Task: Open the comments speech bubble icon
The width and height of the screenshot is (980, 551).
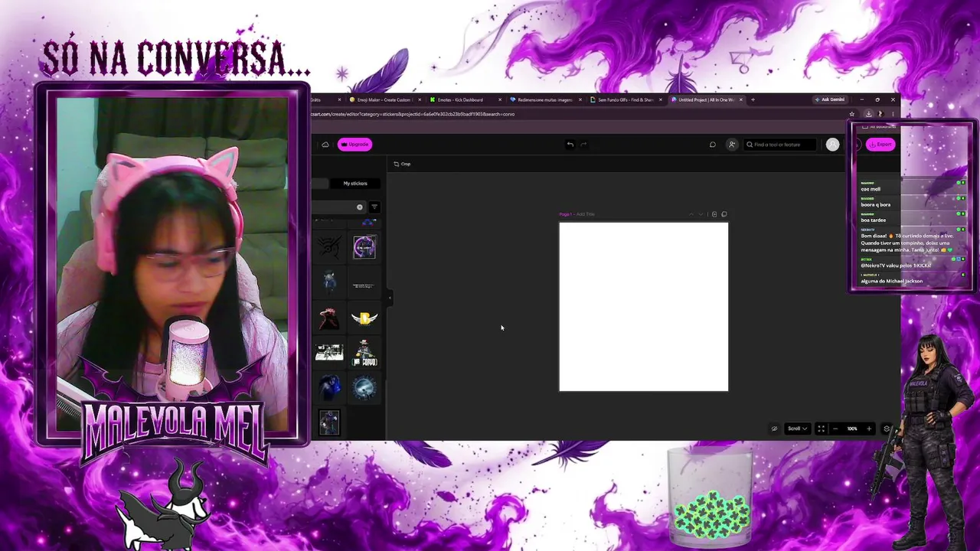Action: (x=713, y=144)
